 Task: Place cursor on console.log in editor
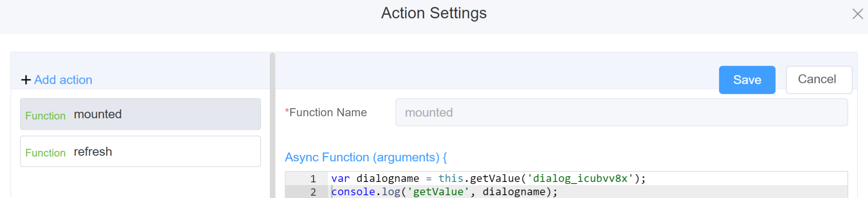[x=366, y=192]
